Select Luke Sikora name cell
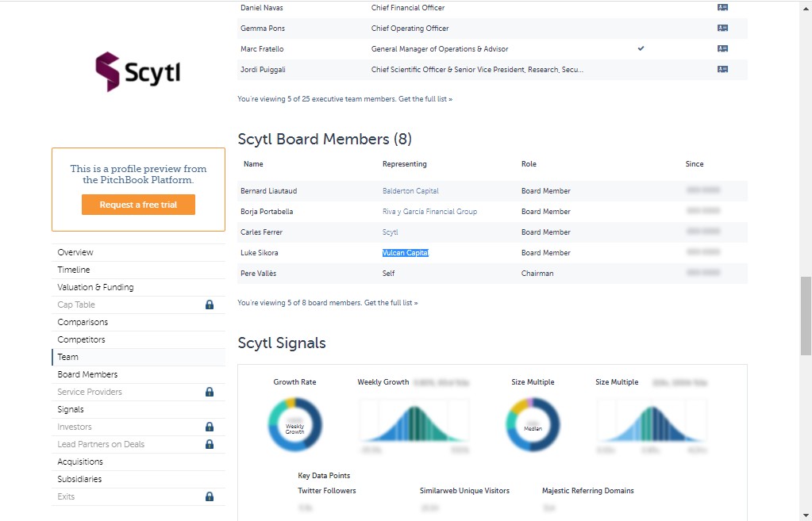 click(259, 253)
